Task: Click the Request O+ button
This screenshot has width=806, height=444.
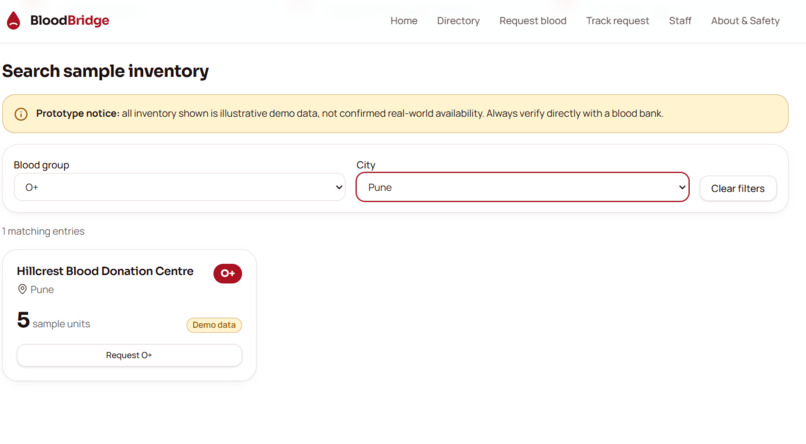Action: coord(129,355)
